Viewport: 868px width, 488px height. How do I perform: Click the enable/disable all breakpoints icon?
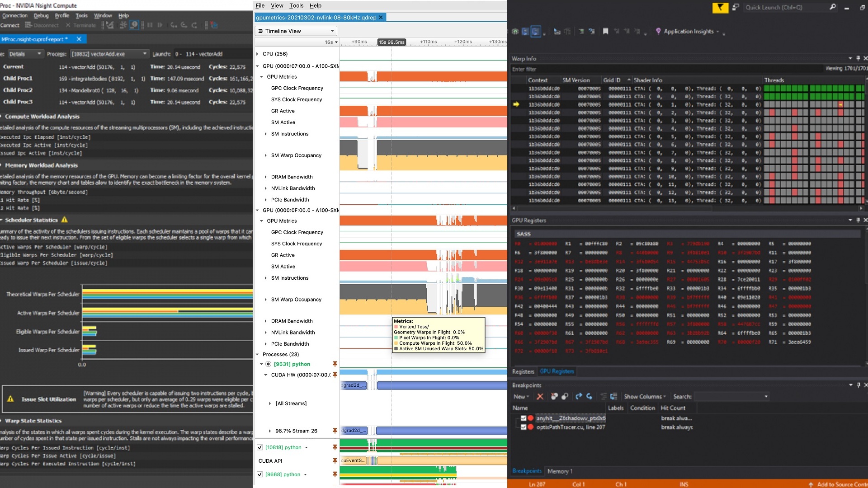(x=565, y=396)
